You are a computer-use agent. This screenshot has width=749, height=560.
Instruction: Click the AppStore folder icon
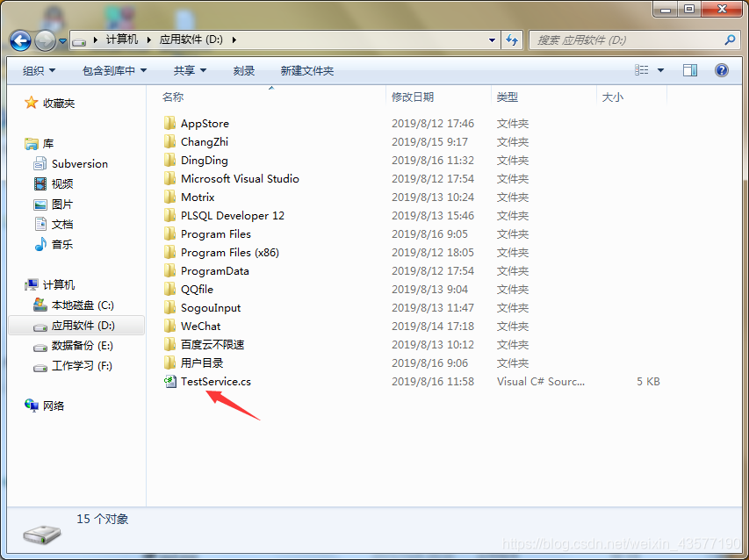(x=169, y=123)
